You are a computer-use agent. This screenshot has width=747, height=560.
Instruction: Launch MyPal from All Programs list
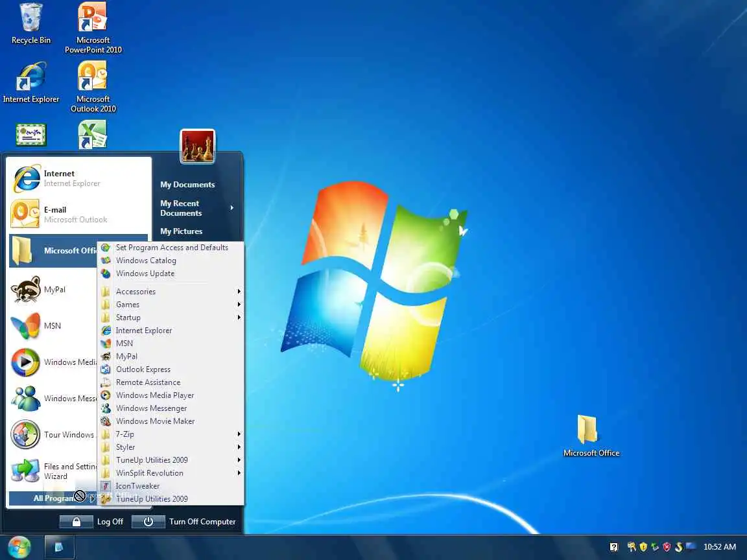(171, 356)
